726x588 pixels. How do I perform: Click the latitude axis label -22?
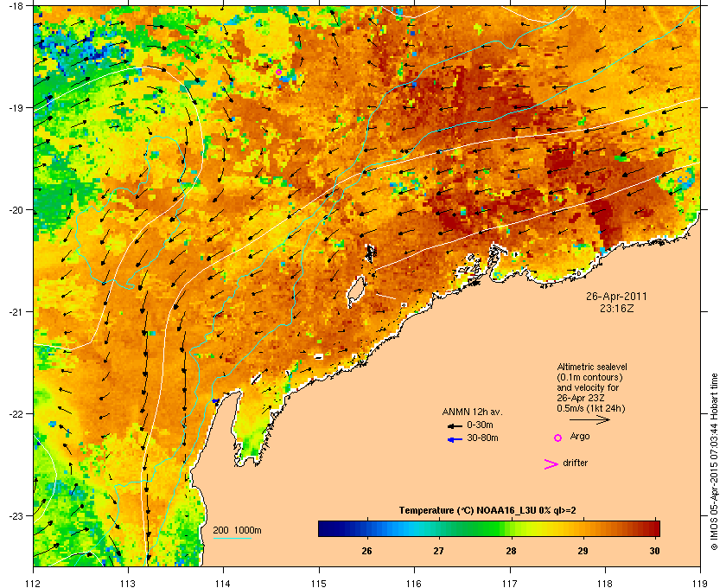point(16,414)
